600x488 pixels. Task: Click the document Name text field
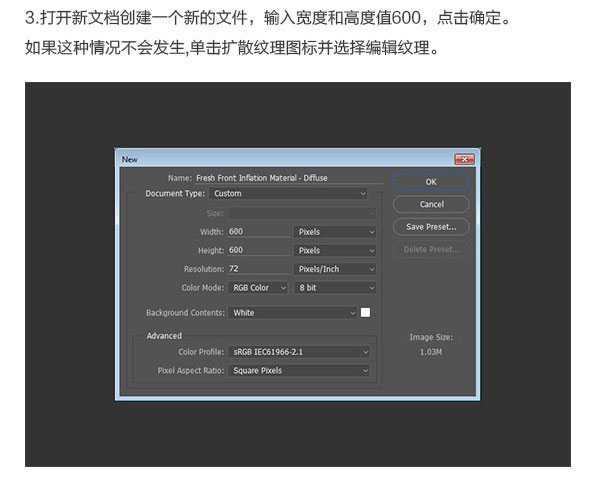coord(283,178)
